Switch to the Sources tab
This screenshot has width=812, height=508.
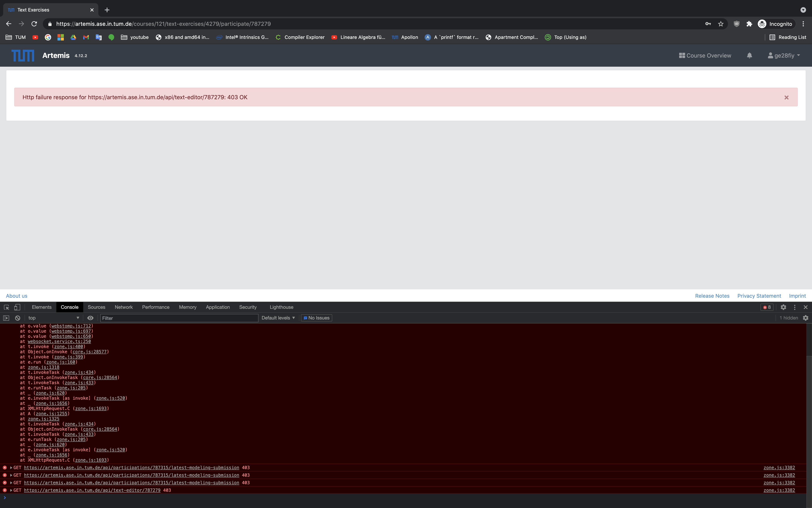click(96, 307)
